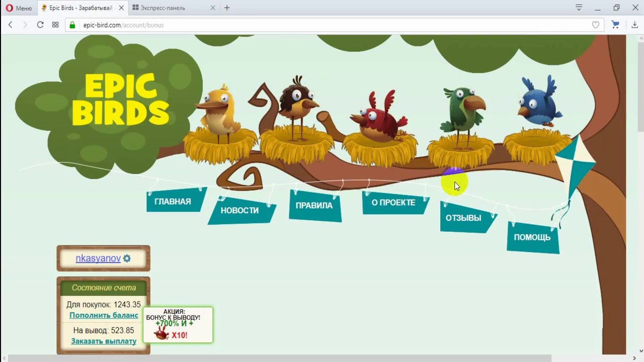Go forward with the forward arrow
The image size is (644, 362).
point(25,25)
